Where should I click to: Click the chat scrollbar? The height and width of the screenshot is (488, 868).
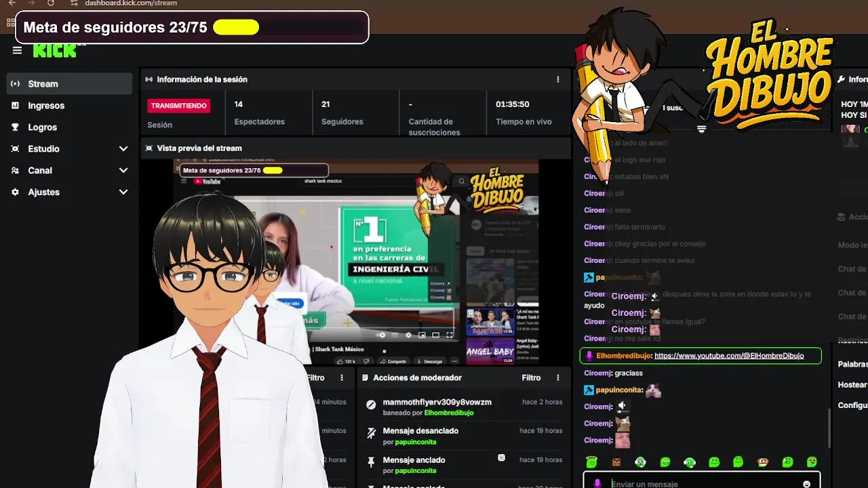(x=829, y=428)
